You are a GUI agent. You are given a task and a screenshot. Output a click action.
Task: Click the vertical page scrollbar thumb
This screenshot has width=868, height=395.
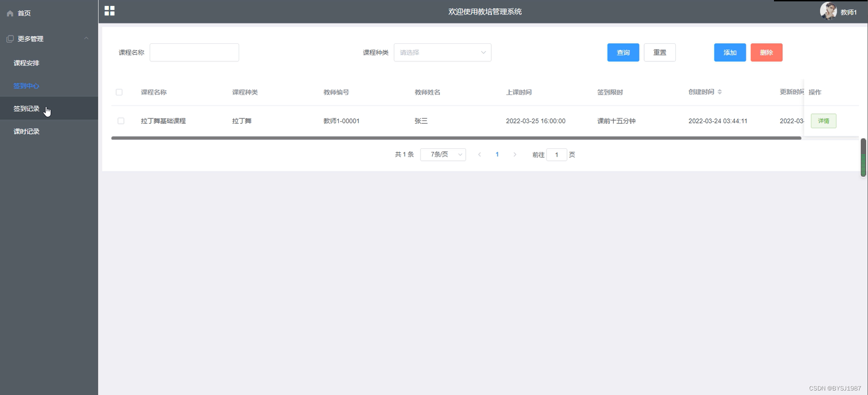pyautogui.click(x=863, y=157)
